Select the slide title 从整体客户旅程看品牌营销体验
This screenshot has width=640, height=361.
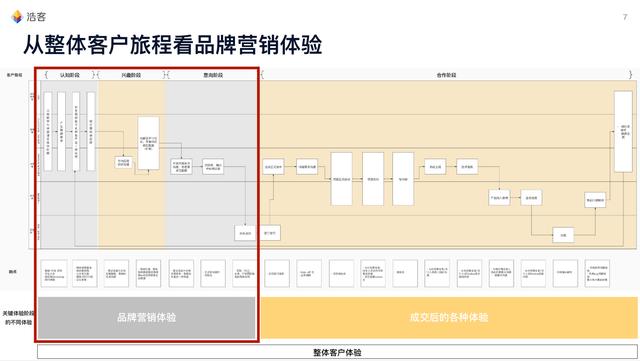173,45
